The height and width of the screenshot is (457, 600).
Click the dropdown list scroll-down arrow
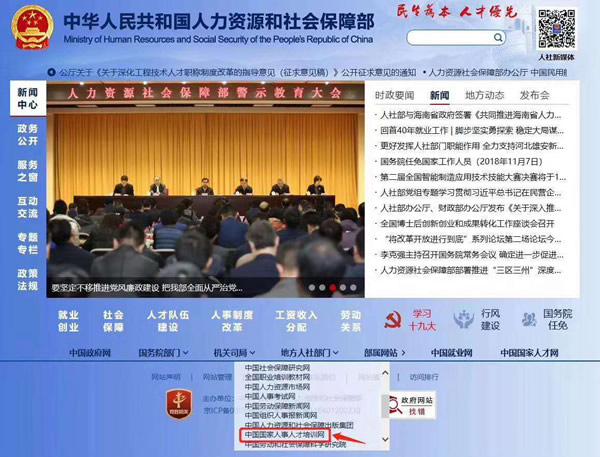click(385, 439)
